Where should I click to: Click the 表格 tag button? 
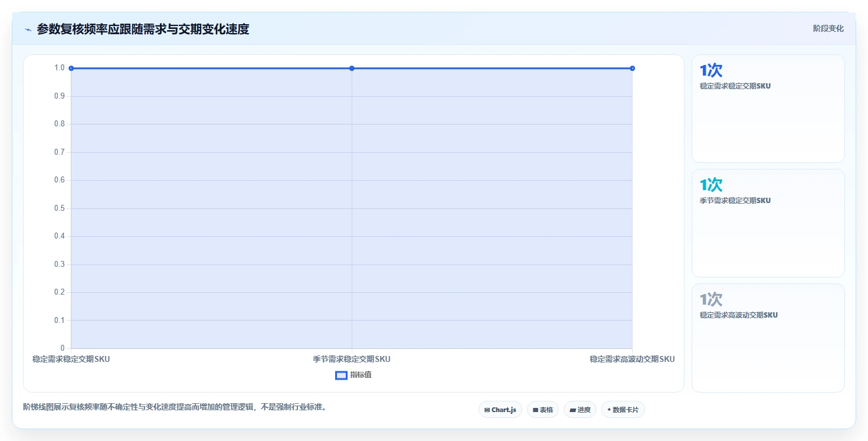[x=542, y=410]
